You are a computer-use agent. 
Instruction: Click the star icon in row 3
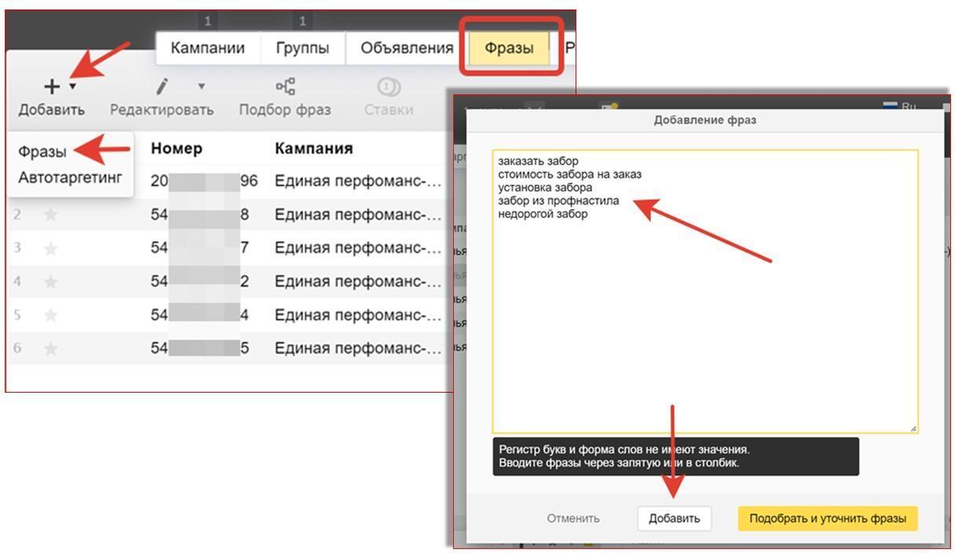pyautogui.click(x=51, y=248)
